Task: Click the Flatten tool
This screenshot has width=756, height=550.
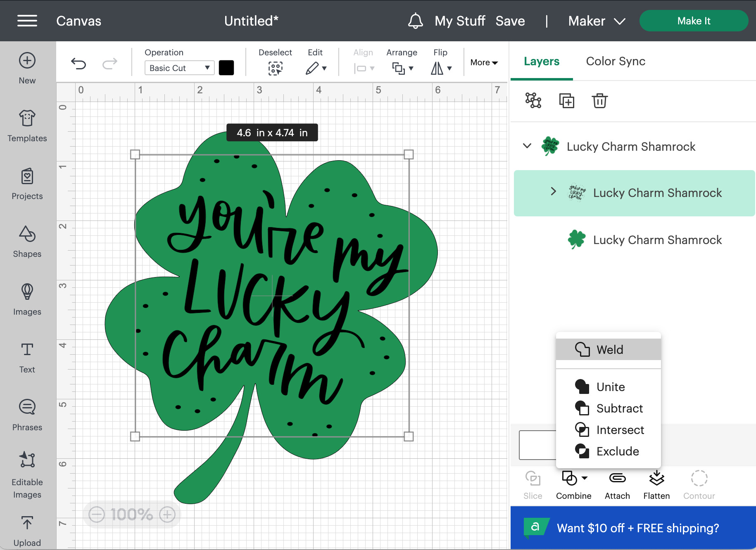Action: pos(656,485)
